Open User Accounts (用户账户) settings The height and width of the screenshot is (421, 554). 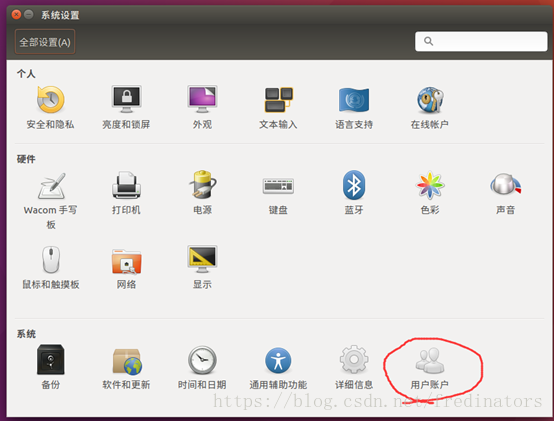430,369
